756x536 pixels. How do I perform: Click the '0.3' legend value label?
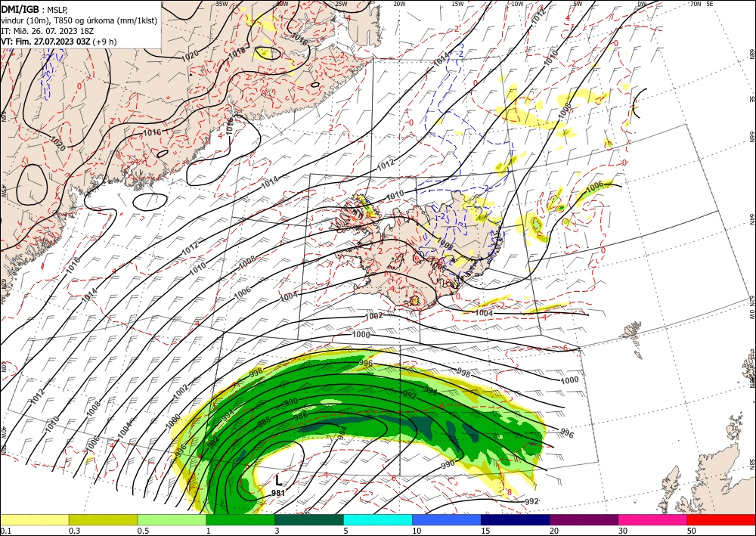(x=74, y=531)
